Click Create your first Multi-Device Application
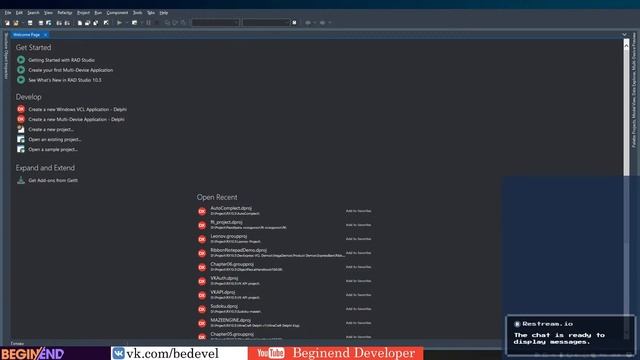Image resolution: width=640 pixels, height=360 pixels. click(71, 70)
